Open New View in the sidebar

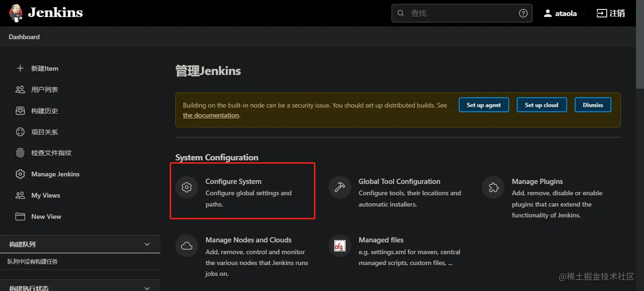coord(46,216)
